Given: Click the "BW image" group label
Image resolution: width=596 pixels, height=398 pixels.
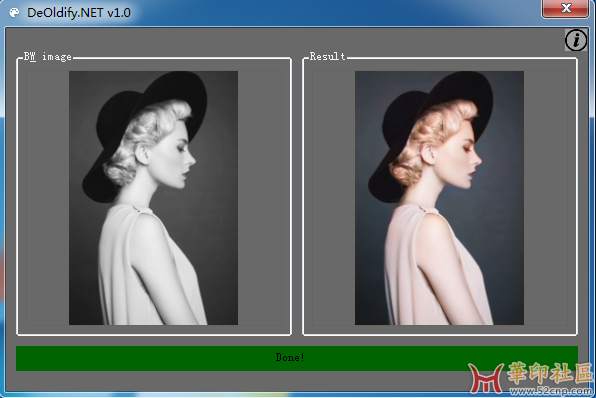Looking at the screenshot, I should tap(48, 57).
